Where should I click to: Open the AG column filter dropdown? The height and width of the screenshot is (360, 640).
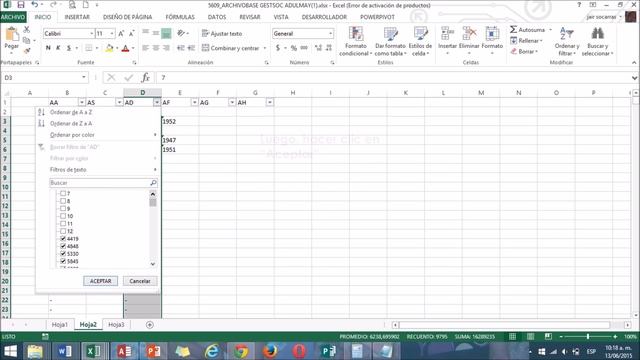[x=232, y=102]
